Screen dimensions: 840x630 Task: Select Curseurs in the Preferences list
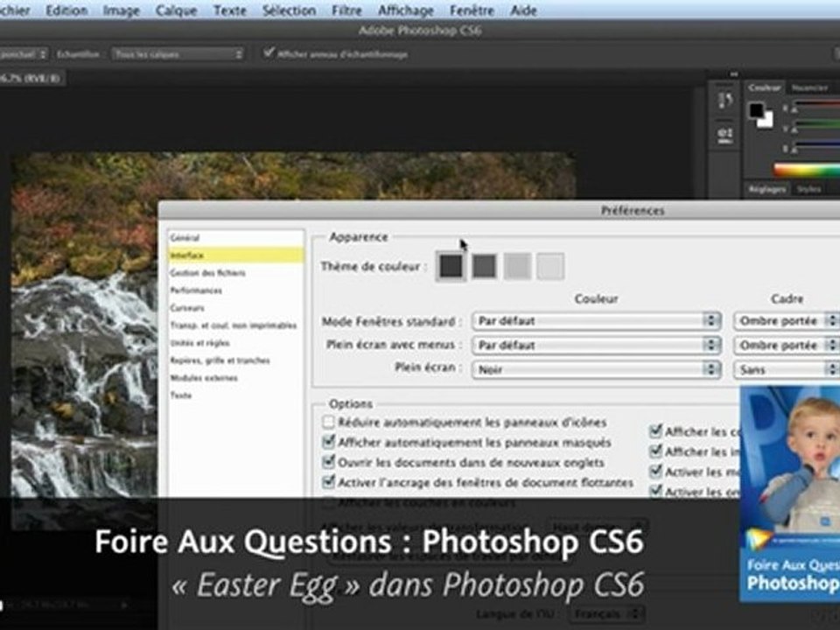[x=235, y=307]
